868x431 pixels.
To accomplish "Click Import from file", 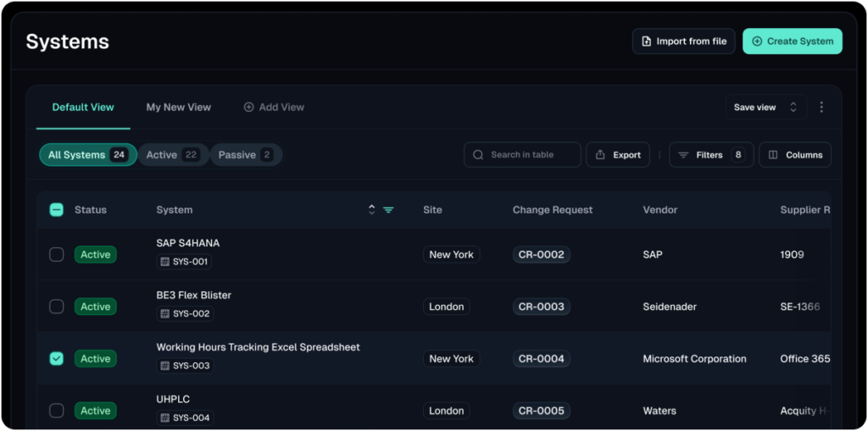I will click(x=683, y=41).
